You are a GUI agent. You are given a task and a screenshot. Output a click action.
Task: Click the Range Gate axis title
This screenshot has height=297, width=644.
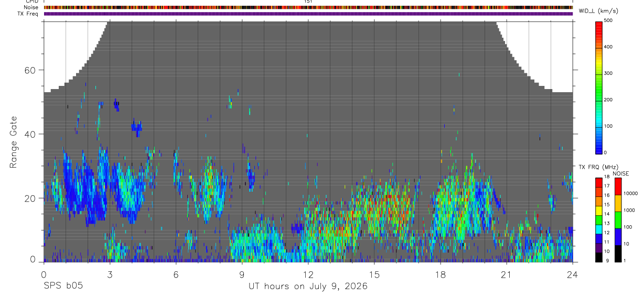pyautogui.click(x=14, y=142)
